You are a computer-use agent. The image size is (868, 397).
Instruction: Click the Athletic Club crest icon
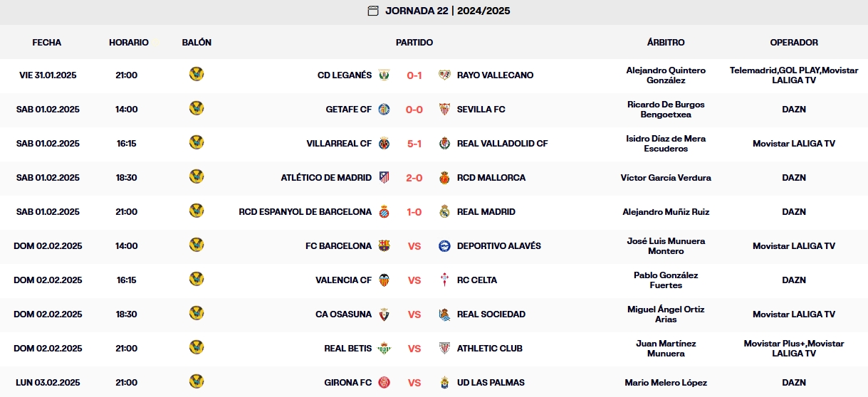point(445,348)
